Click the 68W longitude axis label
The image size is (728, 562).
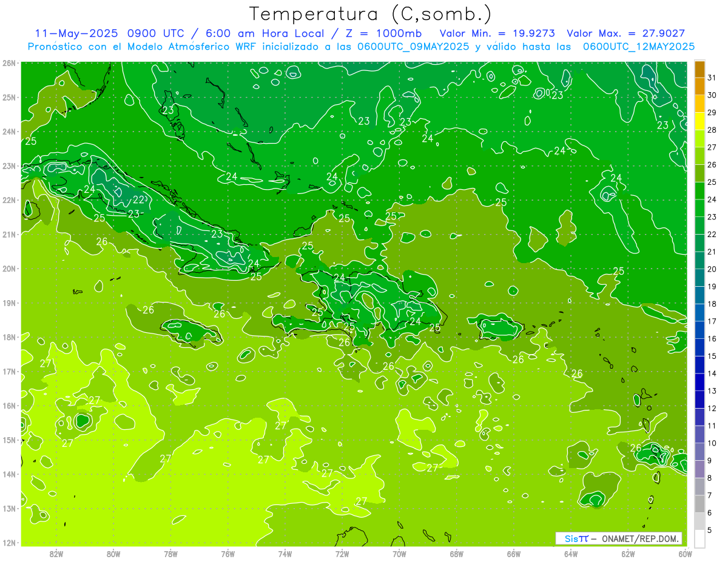click(x=457, y=554)
